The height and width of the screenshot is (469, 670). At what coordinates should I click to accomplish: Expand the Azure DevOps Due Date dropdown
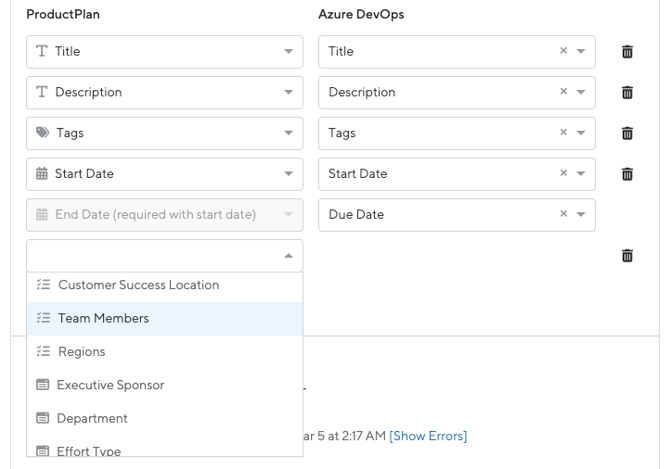pyautogui.click(x=581, y=214)
